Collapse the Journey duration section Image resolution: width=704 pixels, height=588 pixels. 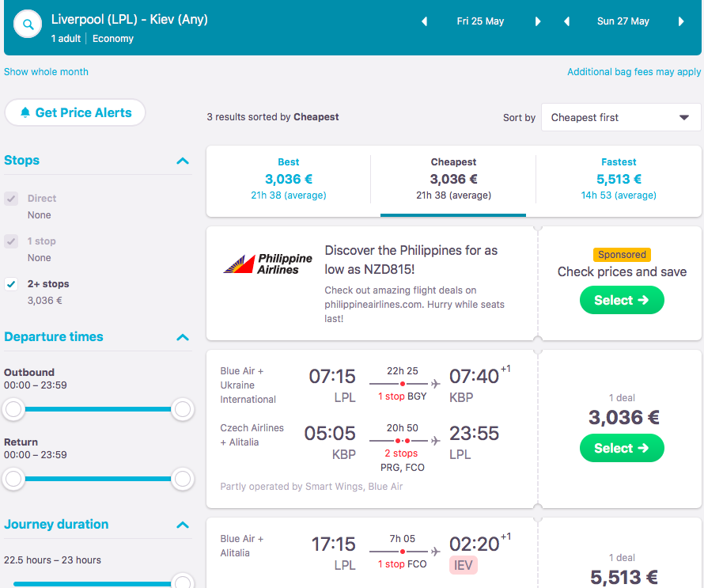(183, 525)
